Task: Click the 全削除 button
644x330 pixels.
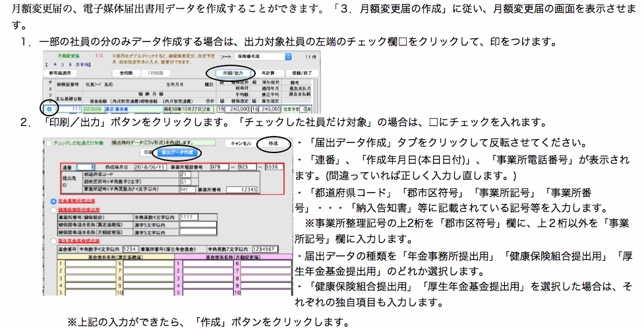Action: tap(127, 73)
